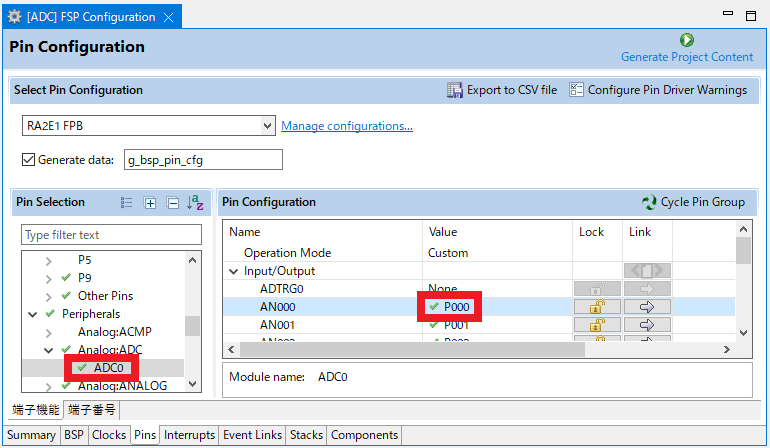Click the disabled link arrow for ADTRG0

coord(647,288)
